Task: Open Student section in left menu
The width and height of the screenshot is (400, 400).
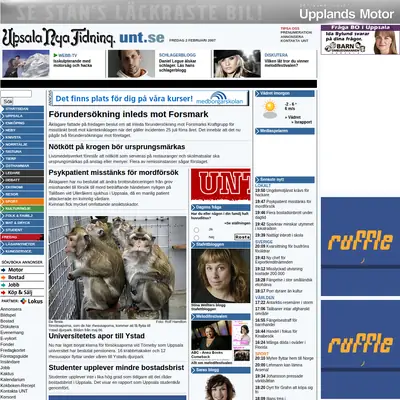Action: coord(22,230)
